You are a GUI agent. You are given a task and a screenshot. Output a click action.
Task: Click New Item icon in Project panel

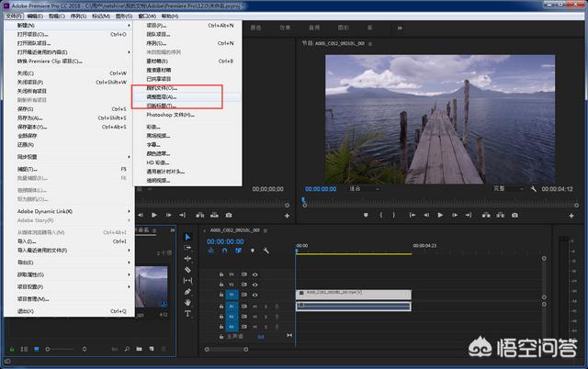click(x=152, y=349)
